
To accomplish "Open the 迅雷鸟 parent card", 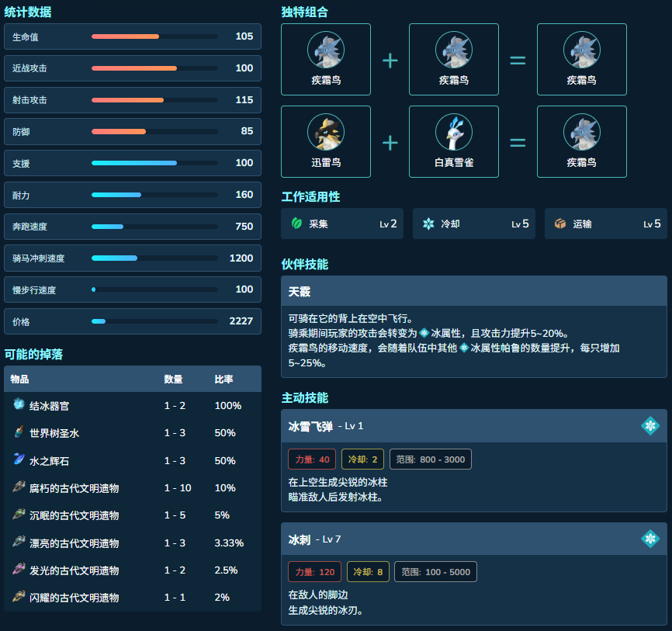I will pos(326,141).
